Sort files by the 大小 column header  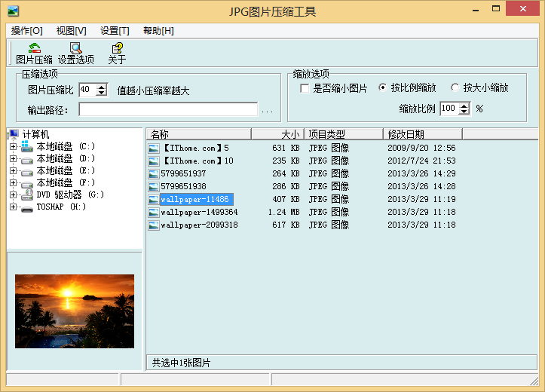click(x=277, y=133)
